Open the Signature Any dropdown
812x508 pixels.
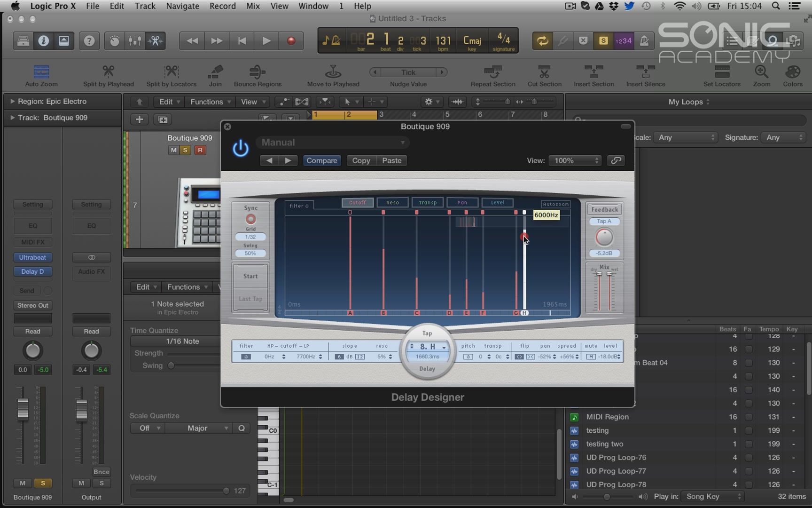pyautogui.click(x=783, y=137)
